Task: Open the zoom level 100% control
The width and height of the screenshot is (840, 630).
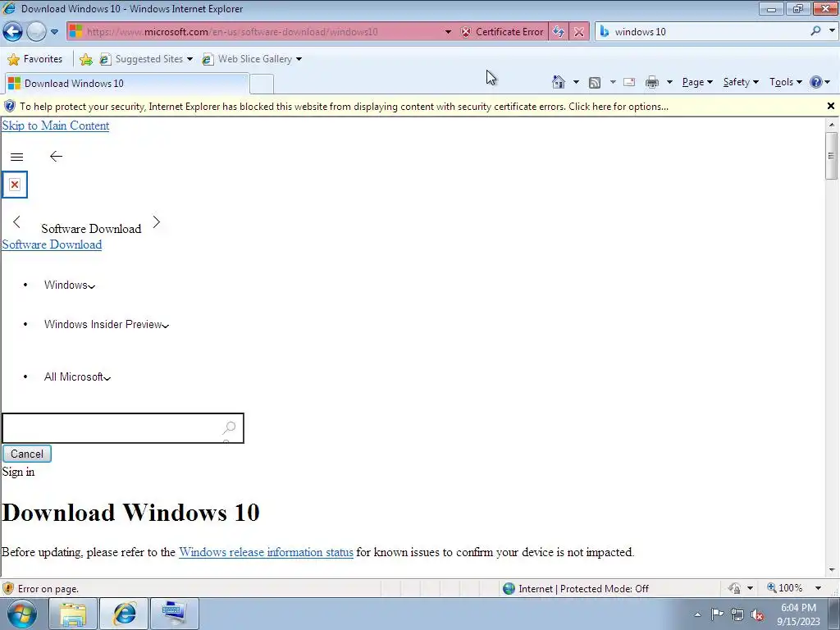Action: [x=793, y=588]
